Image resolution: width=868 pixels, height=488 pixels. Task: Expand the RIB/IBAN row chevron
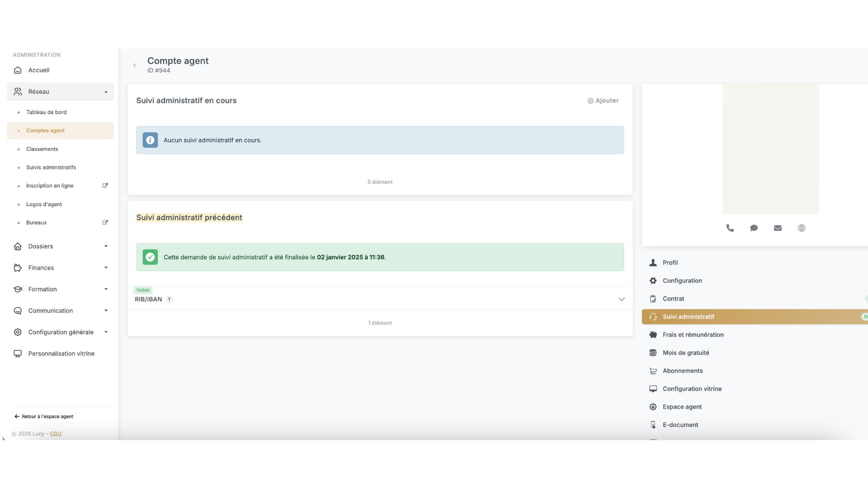tap(621, 299)
